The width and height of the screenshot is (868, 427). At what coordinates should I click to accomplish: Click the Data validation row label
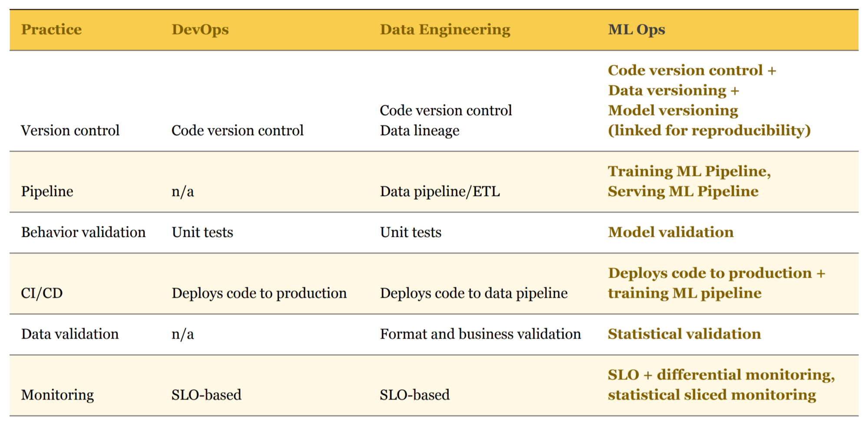tap(70, 334)
